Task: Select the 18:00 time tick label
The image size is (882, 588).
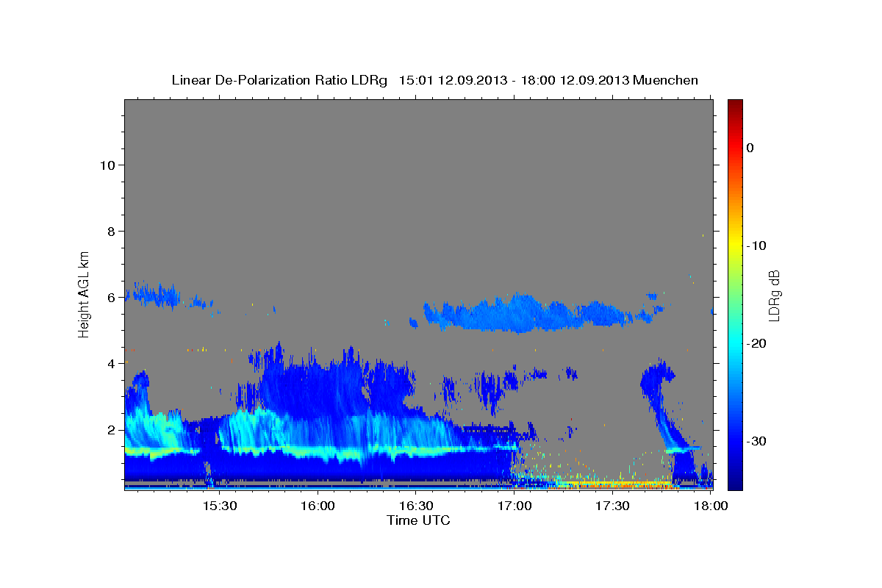Action: pyautogui.click(x=711, y=506)
